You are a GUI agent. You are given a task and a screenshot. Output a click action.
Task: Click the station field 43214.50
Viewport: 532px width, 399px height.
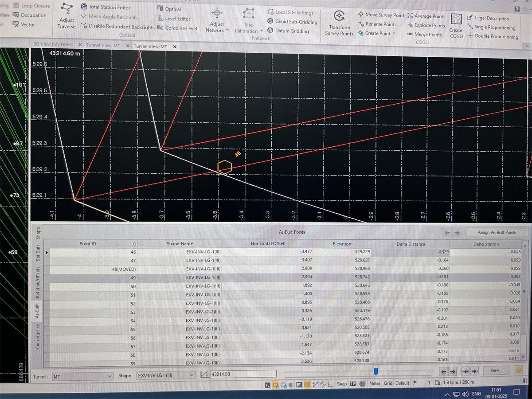pos(243,374)
